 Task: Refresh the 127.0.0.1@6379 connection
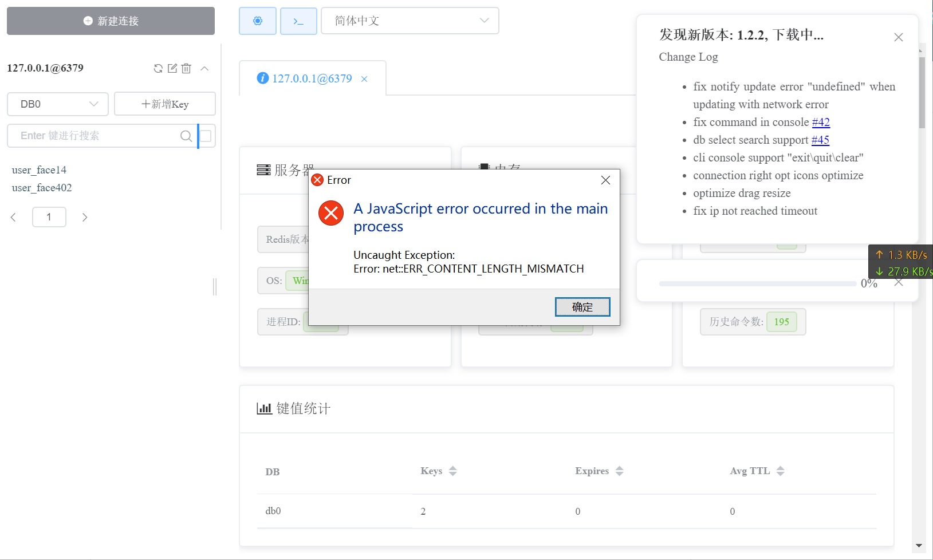158,68
